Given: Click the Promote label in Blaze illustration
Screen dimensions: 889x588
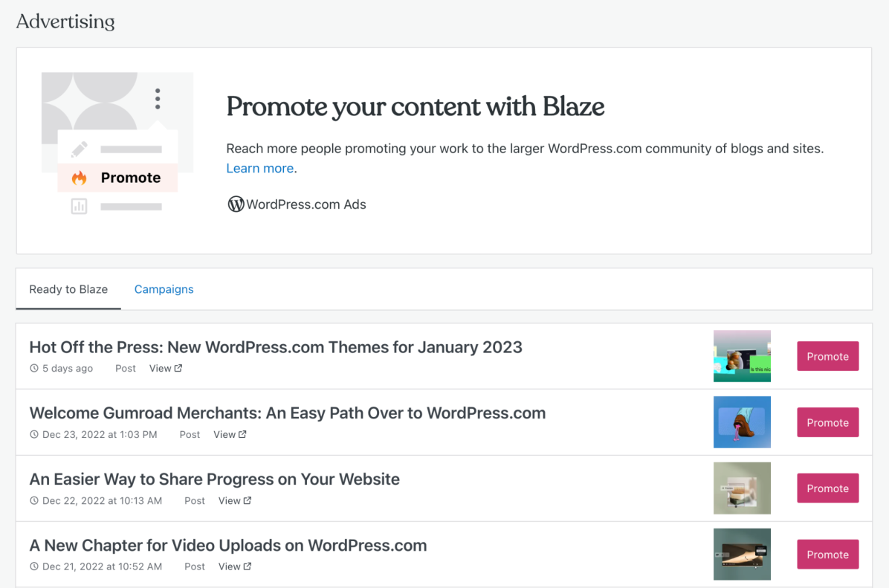Looking at the screenshot, I should 131,178.
